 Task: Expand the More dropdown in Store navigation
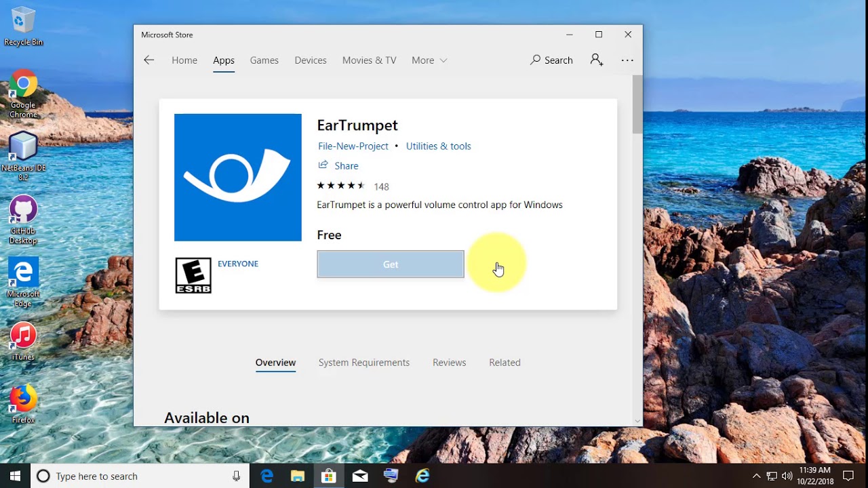point(429,60)
